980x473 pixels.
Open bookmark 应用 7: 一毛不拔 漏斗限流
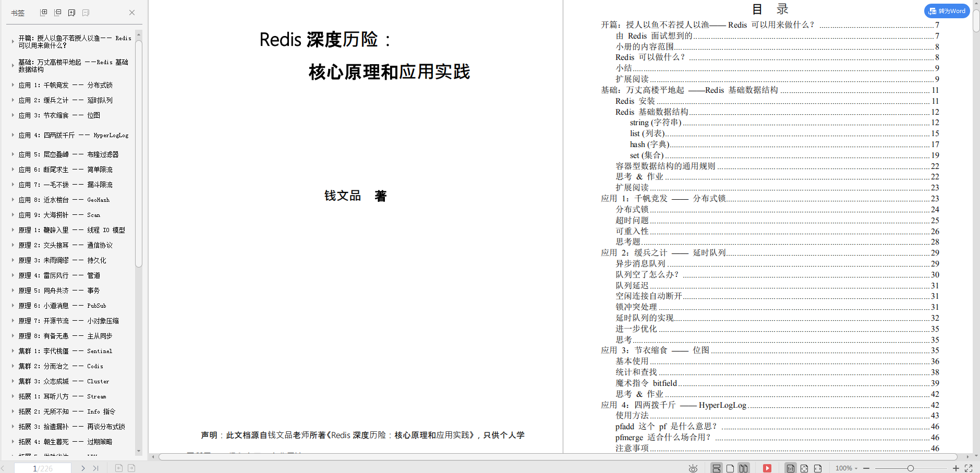[x=65, y=185]
